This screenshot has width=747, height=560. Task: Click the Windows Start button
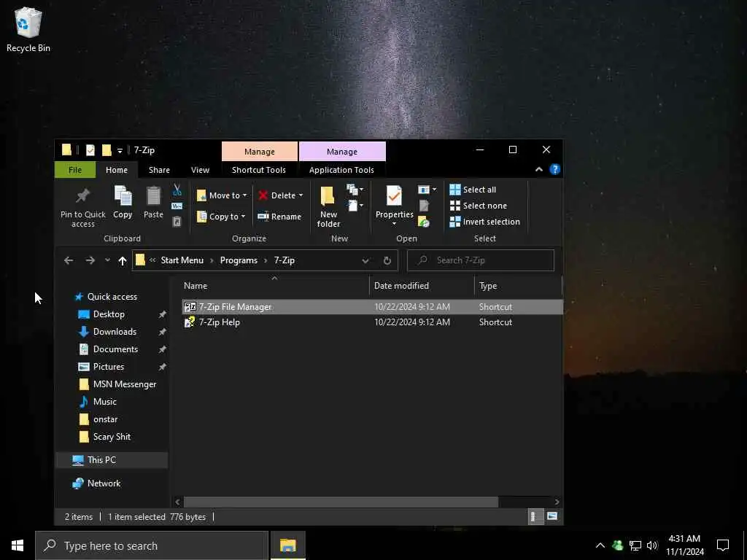point(18,545)
